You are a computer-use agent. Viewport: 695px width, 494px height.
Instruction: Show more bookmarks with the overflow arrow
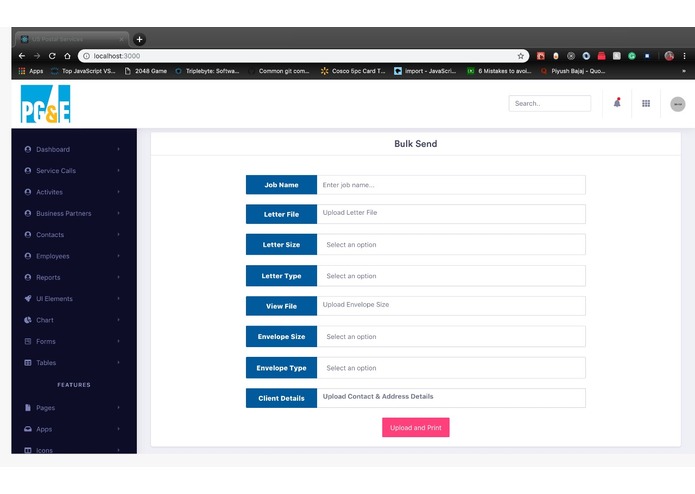pyautogui.click(x=684, y=71)
